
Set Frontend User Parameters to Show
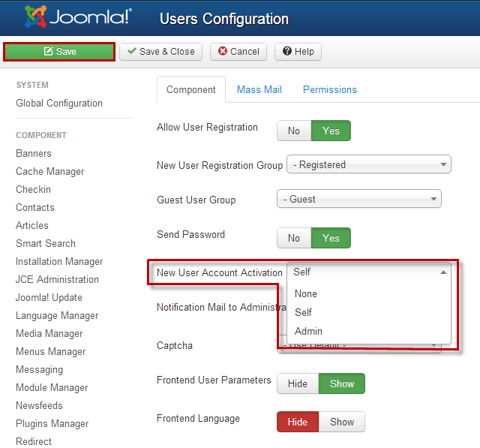[x=342, y=383]
